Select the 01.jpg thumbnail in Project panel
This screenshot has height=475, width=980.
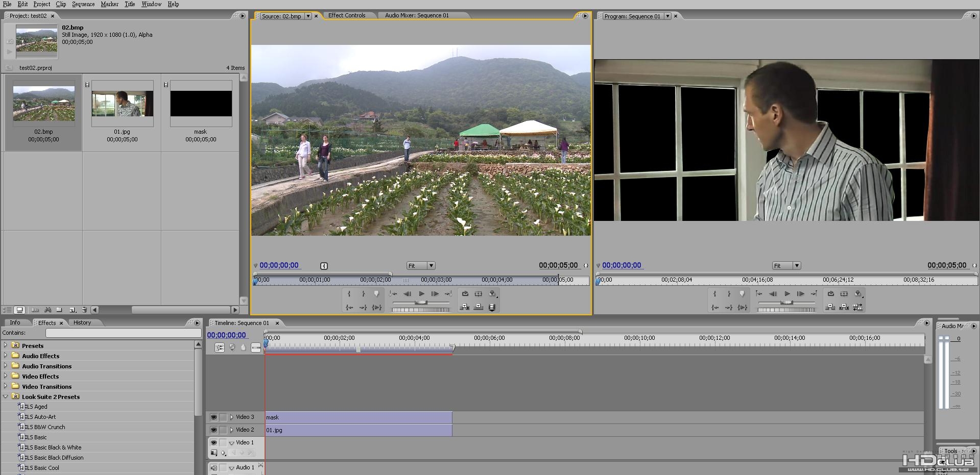122,104
